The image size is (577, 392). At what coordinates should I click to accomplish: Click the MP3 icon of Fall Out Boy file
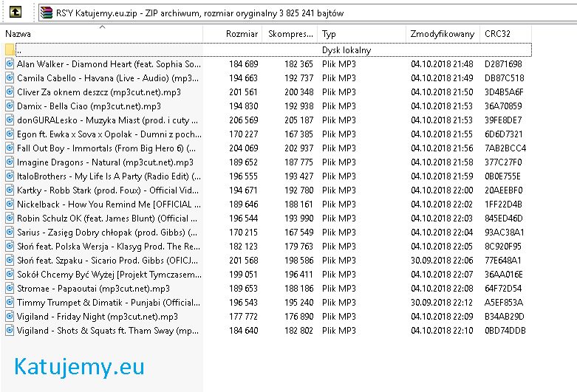(10, 148)
